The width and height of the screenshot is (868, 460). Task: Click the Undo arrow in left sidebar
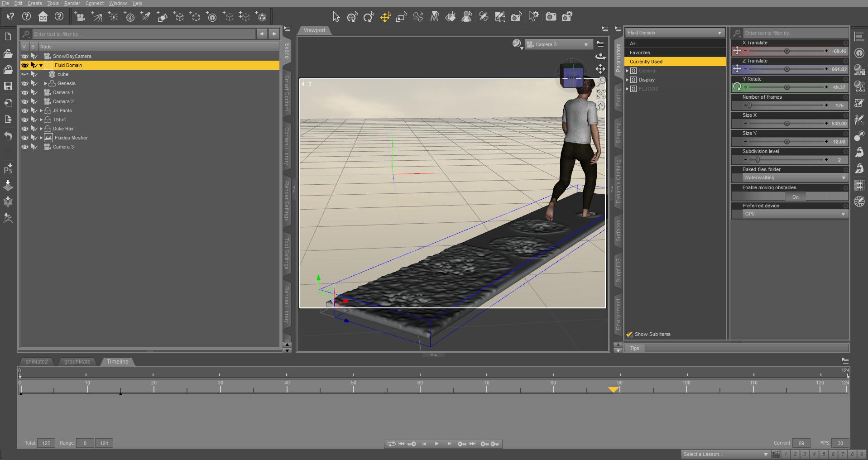point(8,135)
